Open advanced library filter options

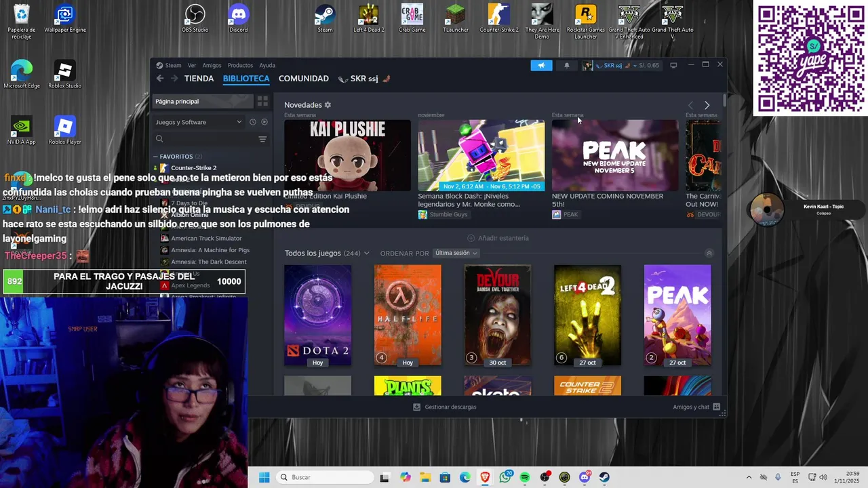click(262, 139)
